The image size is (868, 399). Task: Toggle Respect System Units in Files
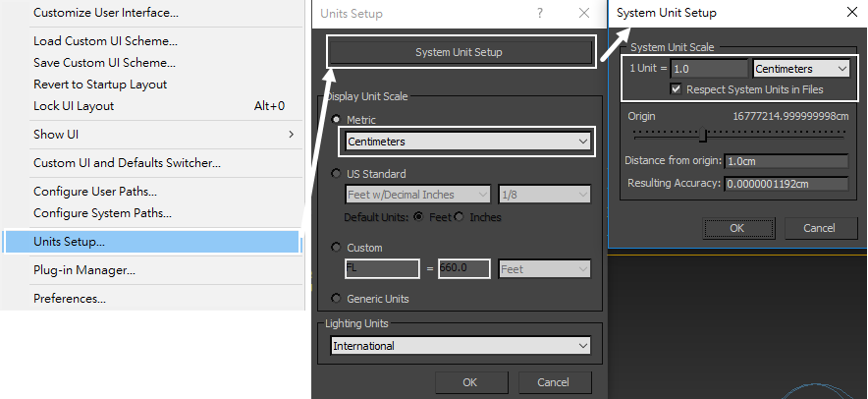[676, 89]
